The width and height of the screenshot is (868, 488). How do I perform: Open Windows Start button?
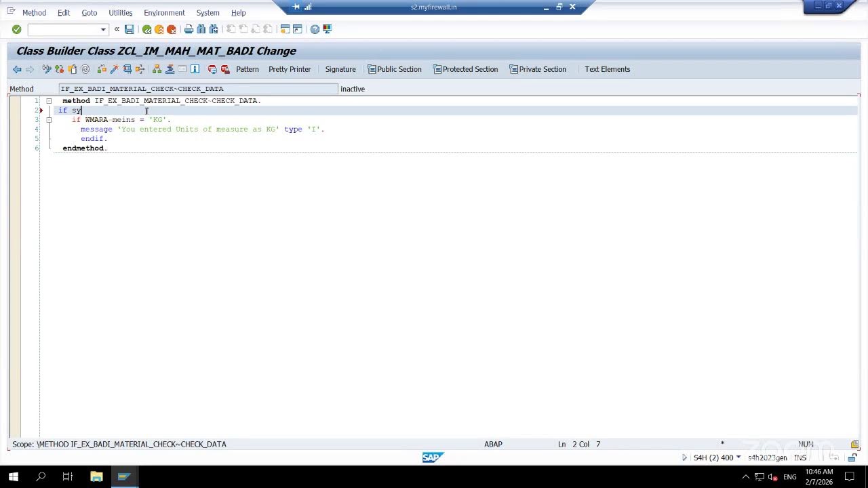pos(14,476)
